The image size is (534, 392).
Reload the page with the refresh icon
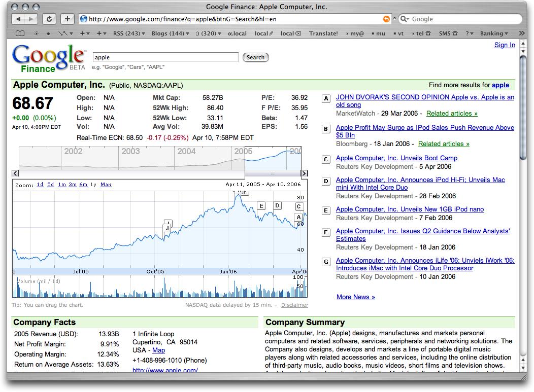pos(49,19)
